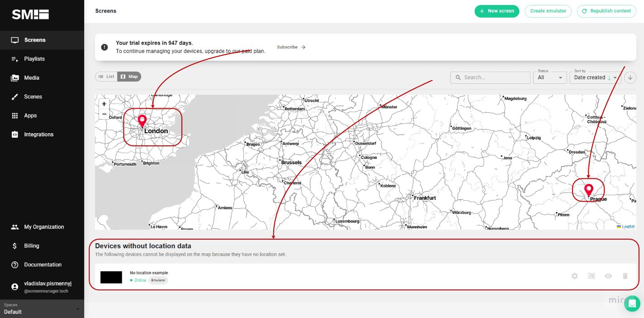
Task: Create a new screen
Action: (496, 11)
